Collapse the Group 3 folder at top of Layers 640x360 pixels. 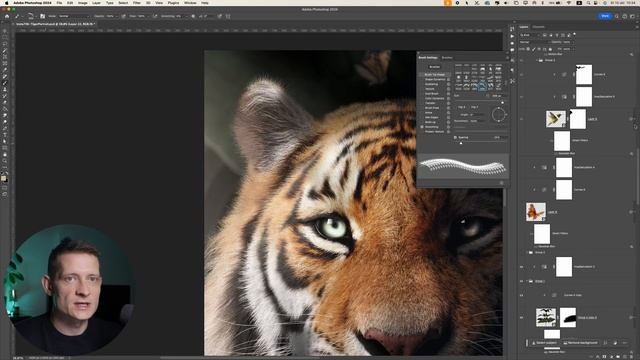[537, 60]
